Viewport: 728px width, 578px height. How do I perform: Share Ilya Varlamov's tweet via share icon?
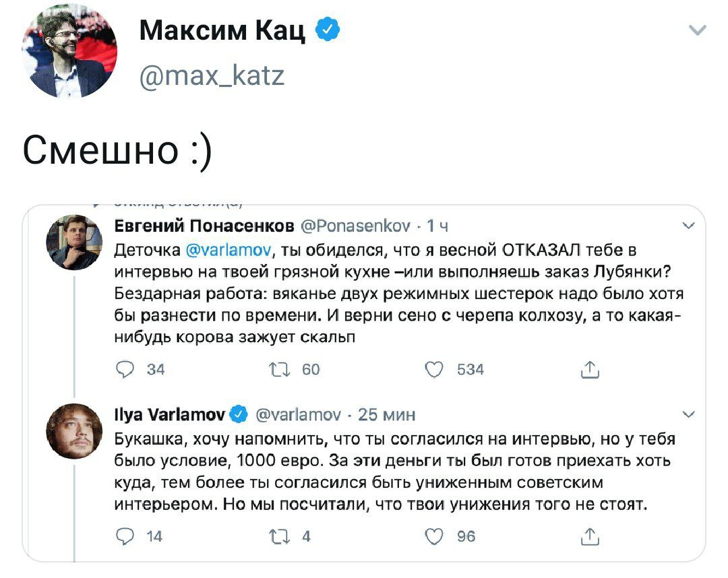(590, 536)
